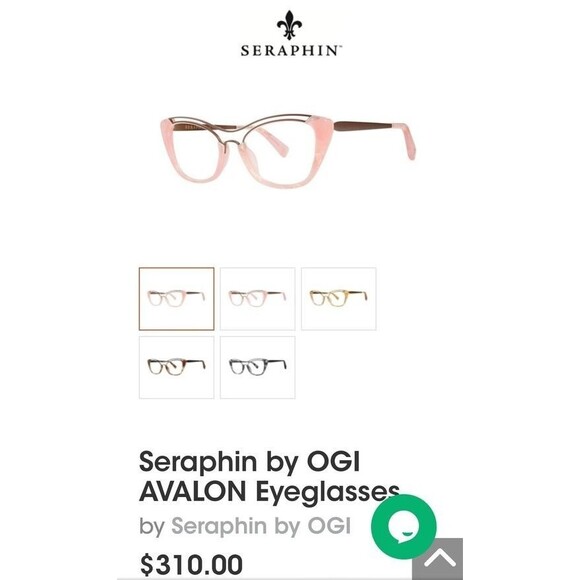
Task: Click the scroll-to-top chevron arrow
Action: 439,559
